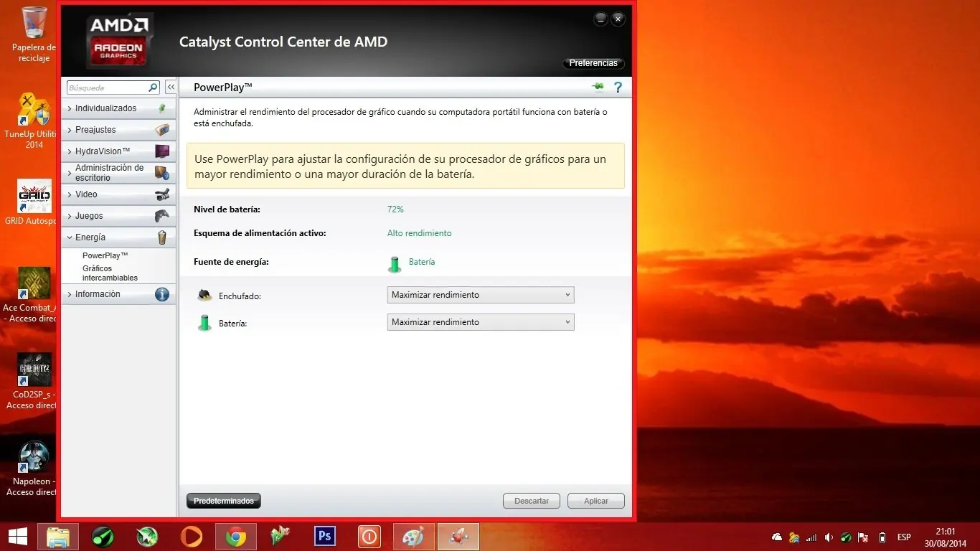Click the Windows Start button
The width and height of the screenshot is (980, 551).
coord(17,537)
